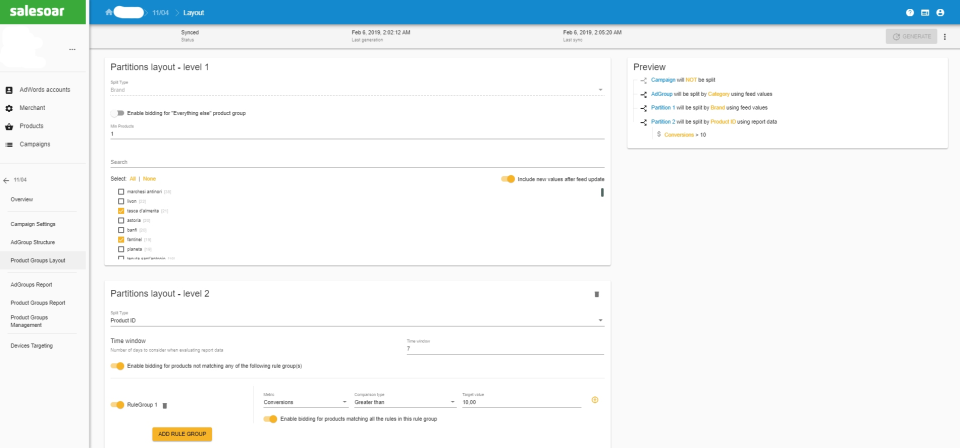Click the Campaigns list icon
The height and width of the screenshot is (448, 960).
[x=9, y=144]
